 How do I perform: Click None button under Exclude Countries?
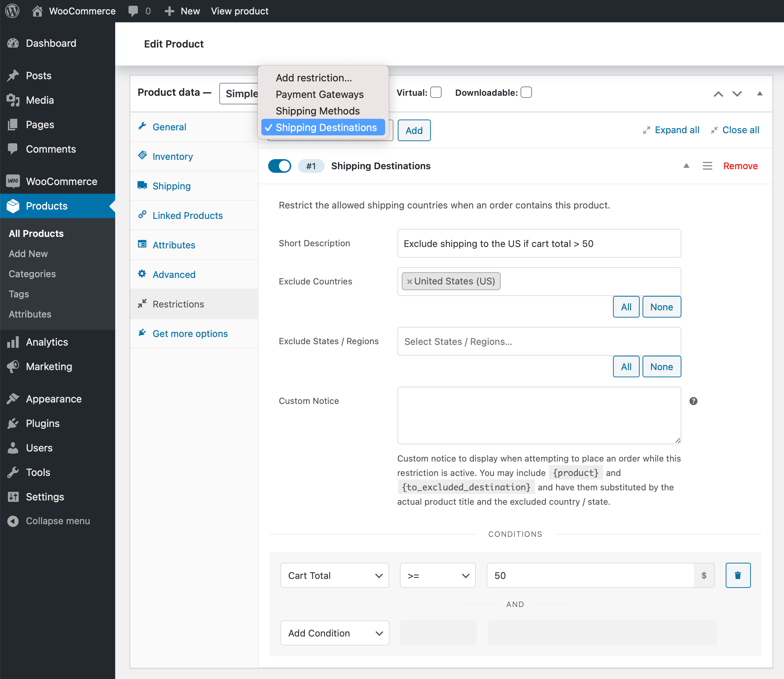coord(662,307)
